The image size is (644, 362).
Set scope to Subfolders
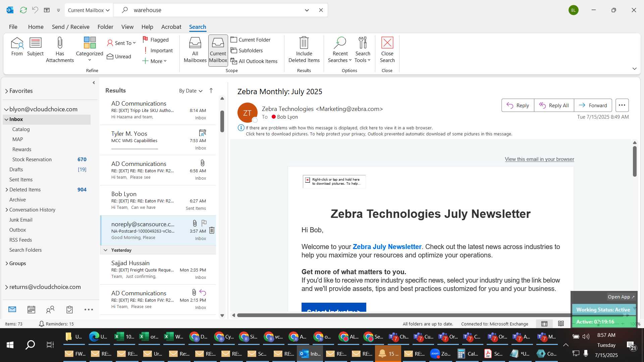247,50
